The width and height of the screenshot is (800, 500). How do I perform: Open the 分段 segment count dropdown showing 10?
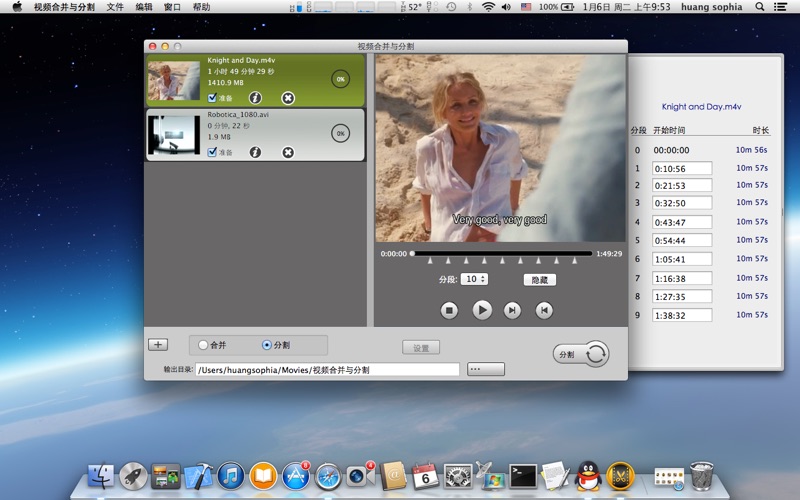click(x=474, y=279)
